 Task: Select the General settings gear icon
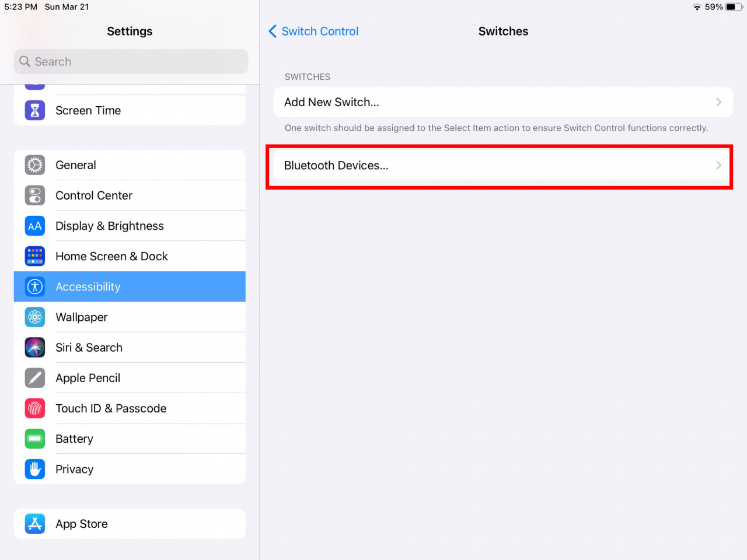tap(34, 165)
